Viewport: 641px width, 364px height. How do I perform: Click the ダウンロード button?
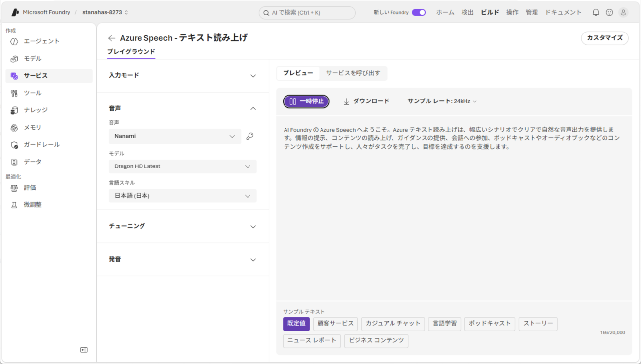366,101
